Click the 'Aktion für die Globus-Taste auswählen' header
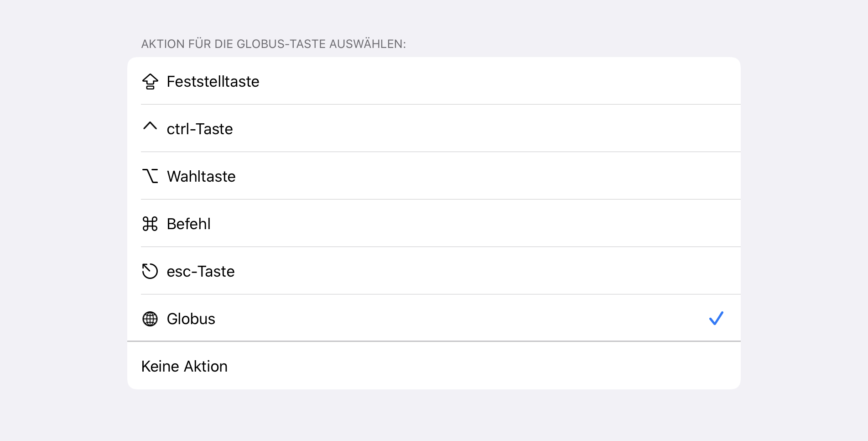 pyautogui.click(x=273, y=44)
